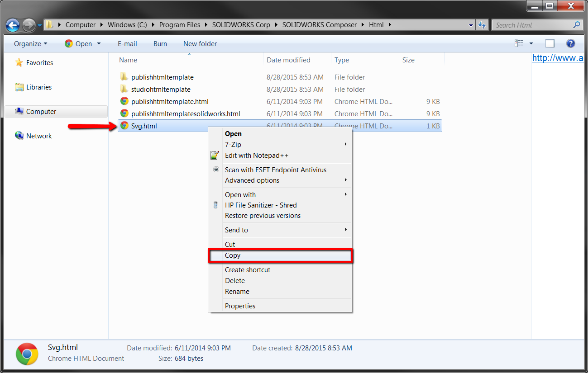
Task: Select the publishhtmltemplate folder
Action: click(x=162, y=77)
